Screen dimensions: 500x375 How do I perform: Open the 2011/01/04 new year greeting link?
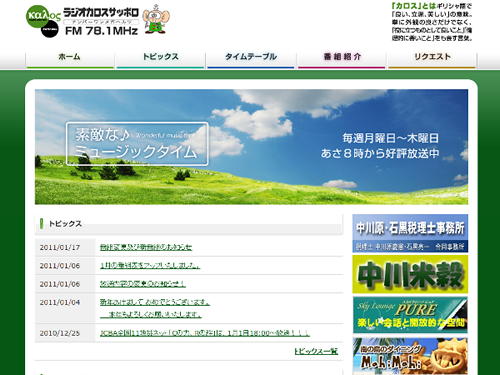(155, 308)
